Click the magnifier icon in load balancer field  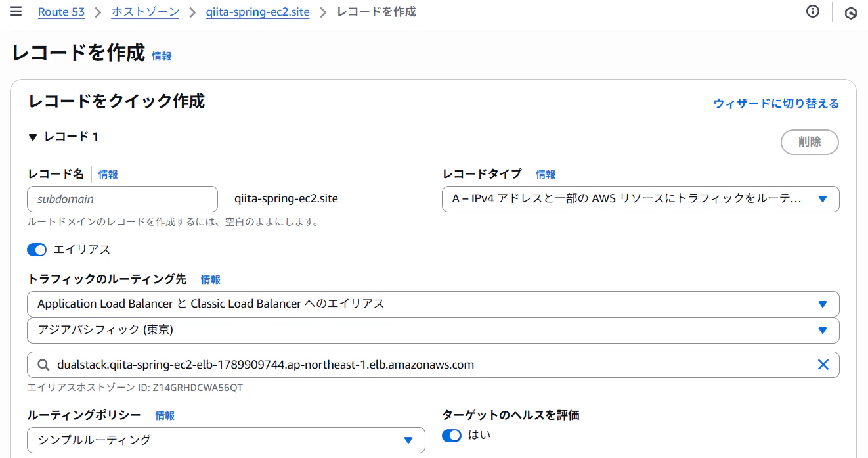43,365
